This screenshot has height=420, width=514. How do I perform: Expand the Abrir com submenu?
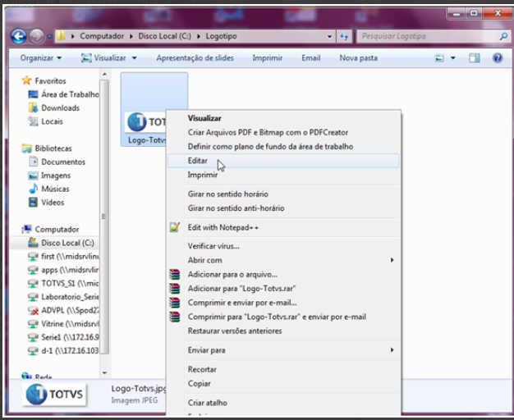[283, 260]
